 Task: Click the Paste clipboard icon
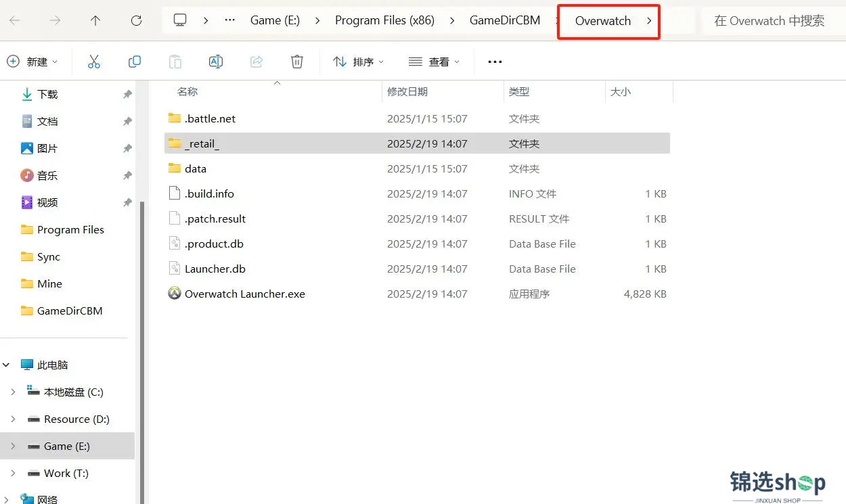pos(175,62)
